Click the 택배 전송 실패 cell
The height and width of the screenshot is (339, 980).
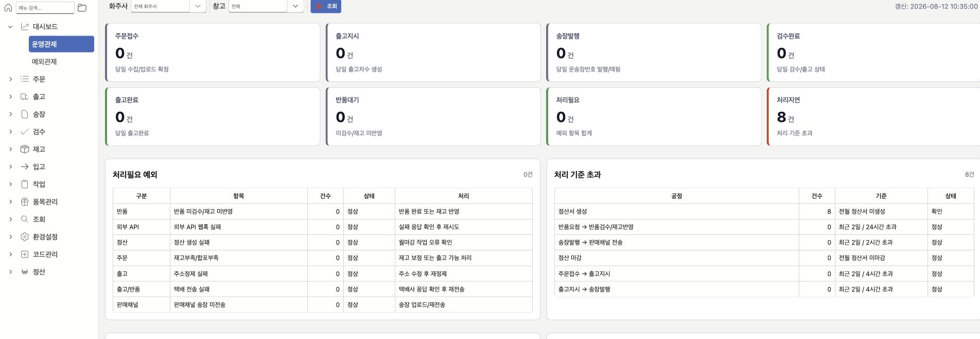(239, 289)
